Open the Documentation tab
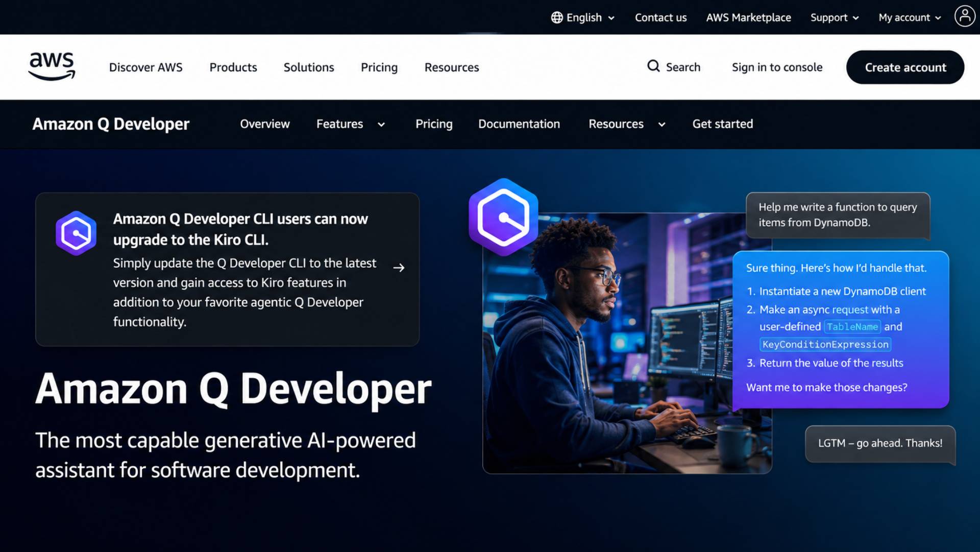Screen dimensions: 980x552 click(519, 124)
